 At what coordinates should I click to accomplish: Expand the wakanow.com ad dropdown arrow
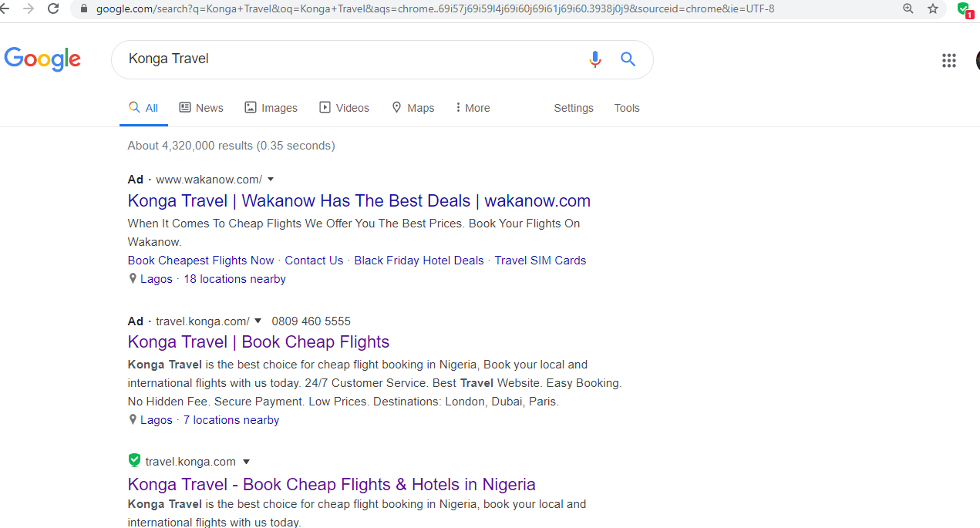tap(271, 180)
